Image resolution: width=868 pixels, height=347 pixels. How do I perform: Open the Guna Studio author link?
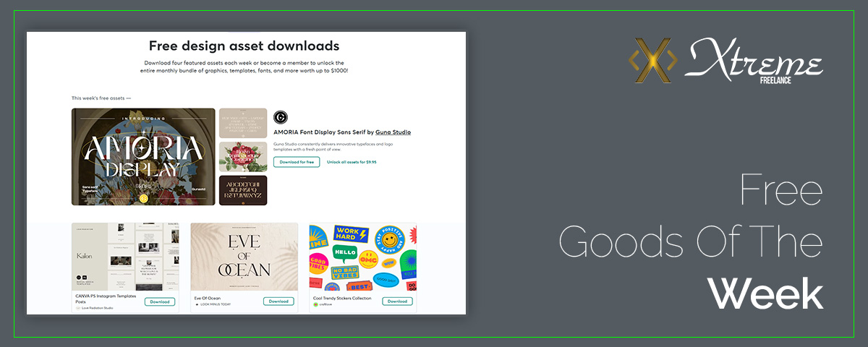point(393,132)
